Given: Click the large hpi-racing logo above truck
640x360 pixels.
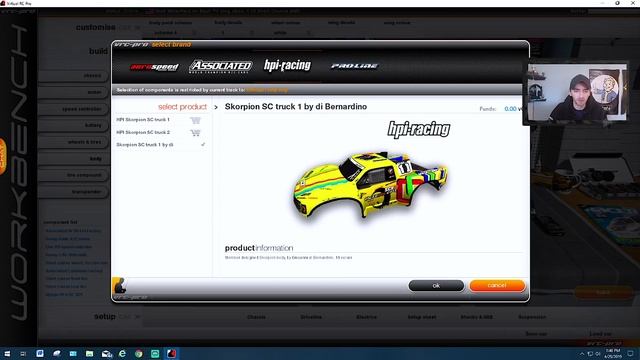Looking at the screenshot, I should pyautogui.click(x=419, y=129).
